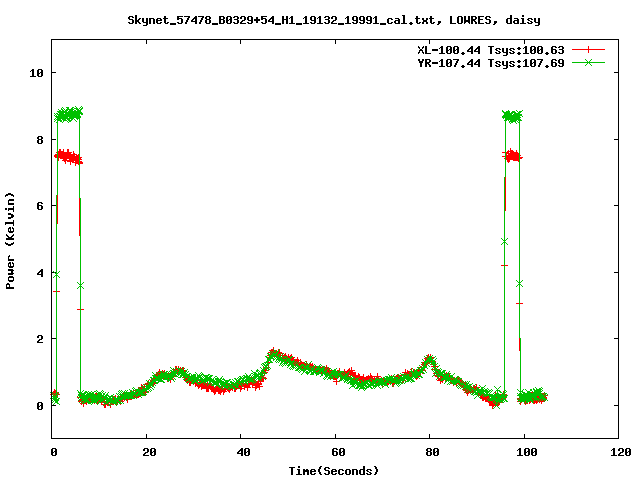Image resolution: width=640 pixels, height=480 pixels.
Task: Click the x-axis tick label 80
Action: click(x=432, y=452)
